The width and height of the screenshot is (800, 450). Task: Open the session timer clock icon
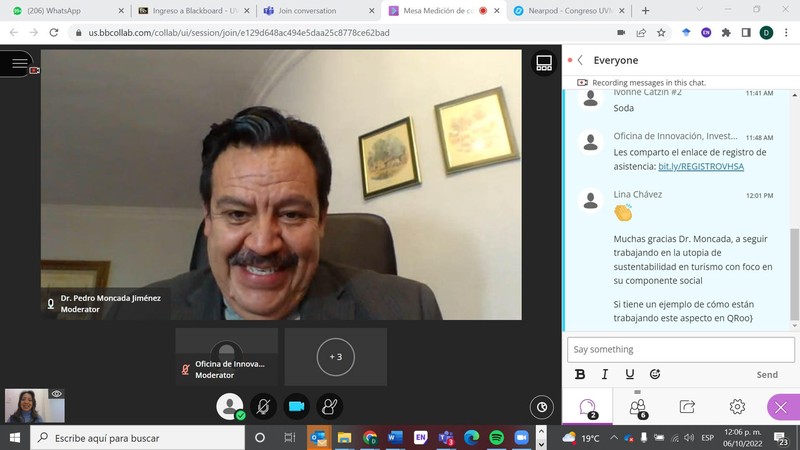coord(542,407)
